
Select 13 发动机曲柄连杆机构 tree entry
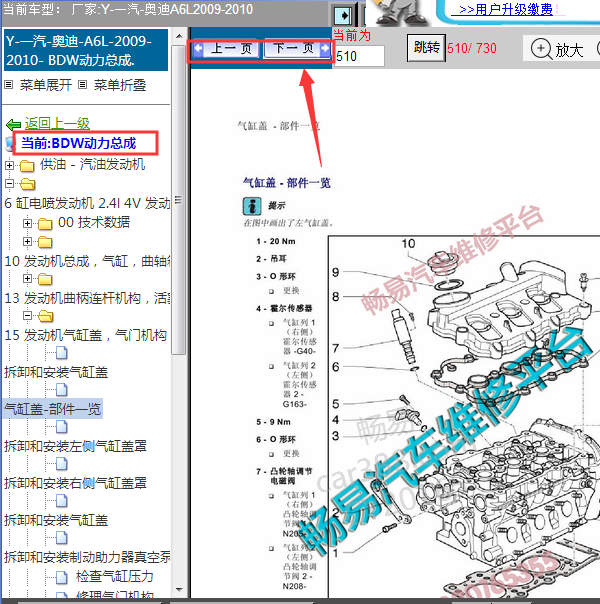pos(87,298)
